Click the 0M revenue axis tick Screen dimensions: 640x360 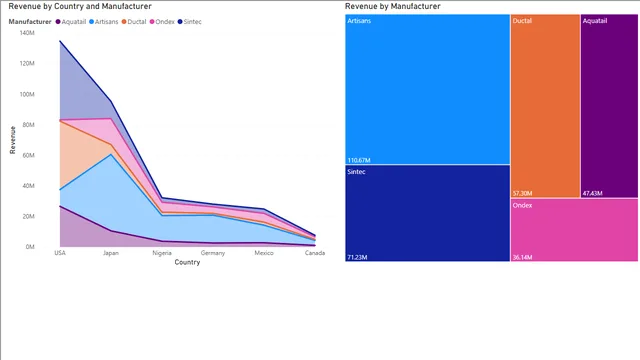(x=30, y=247)
